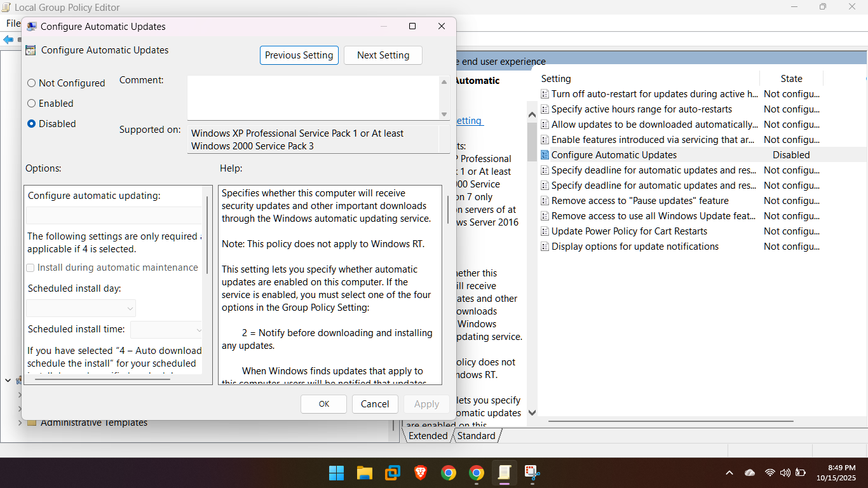
Task: Open the OneDrive cloud tray icon
Action: coord(750,473)
